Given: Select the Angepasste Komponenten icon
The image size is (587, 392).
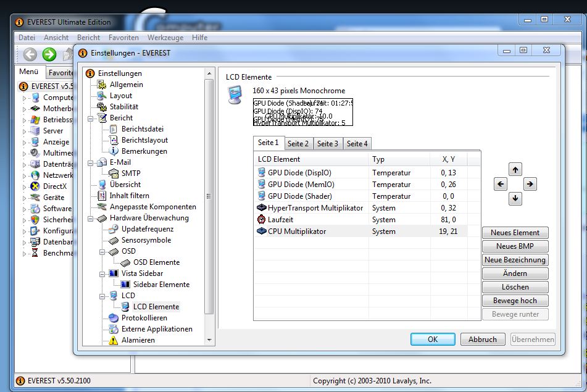Looking at the screenshot, I should [x=101, y=207].
